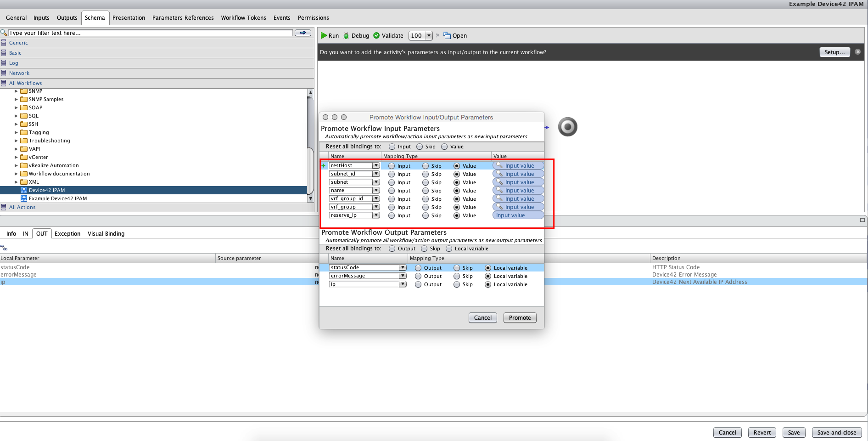Click the Setup... button
Viewport: 868px width, 441px height.
click(834, 52)
